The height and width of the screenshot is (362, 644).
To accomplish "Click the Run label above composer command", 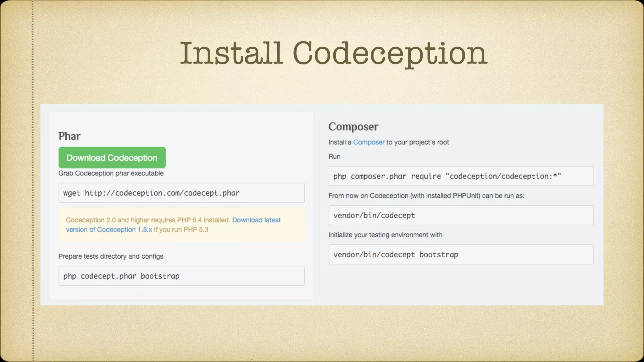I will [x=334, y=156].
